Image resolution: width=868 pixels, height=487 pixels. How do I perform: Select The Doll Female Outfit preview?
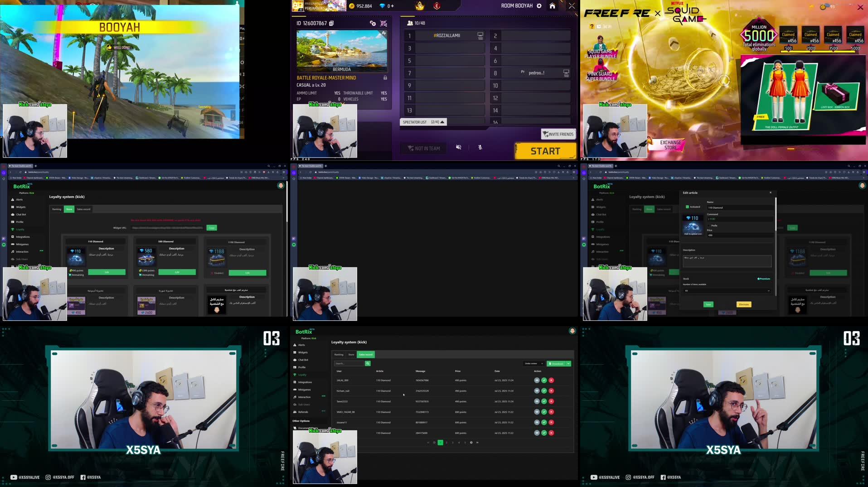(786, 96)
